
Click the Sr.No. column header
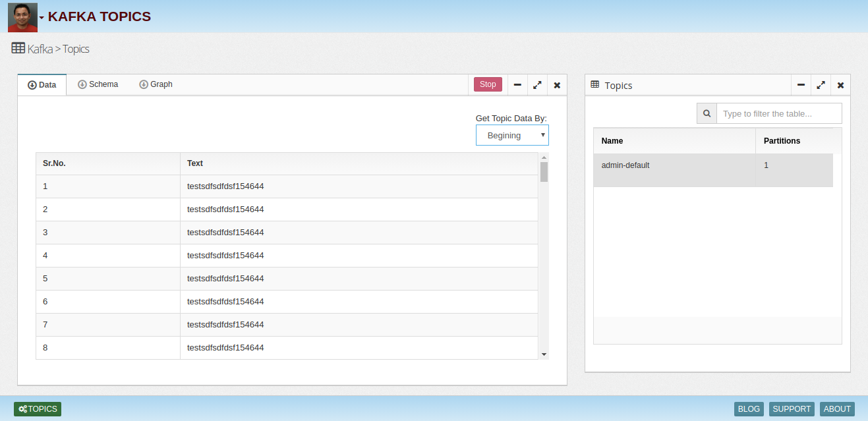[x=108, y=163]
